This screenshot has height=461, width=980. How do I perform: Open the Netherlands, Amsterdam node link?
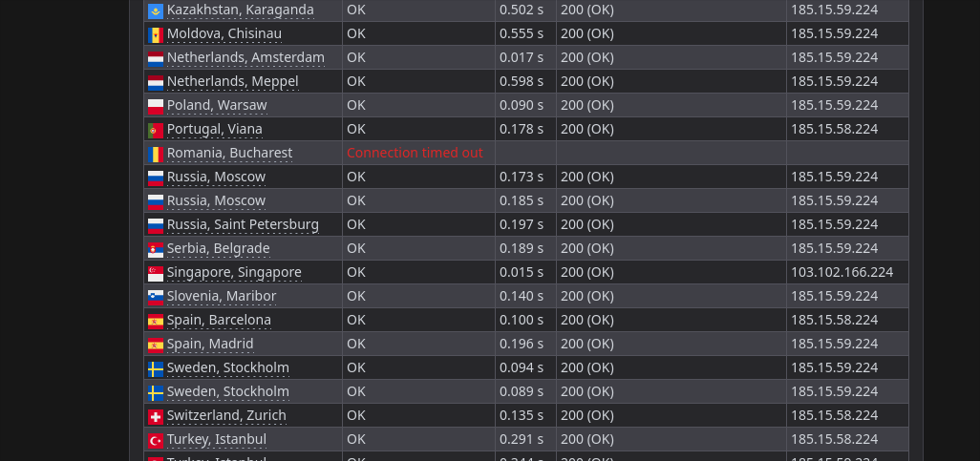(x=245, y=57)
